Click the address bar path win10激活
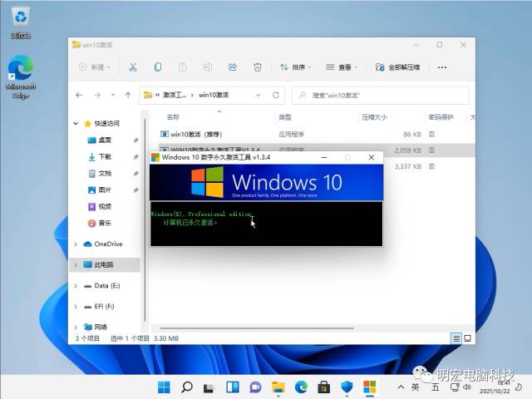This screenshot has height=399, width=532. [214, 96]
